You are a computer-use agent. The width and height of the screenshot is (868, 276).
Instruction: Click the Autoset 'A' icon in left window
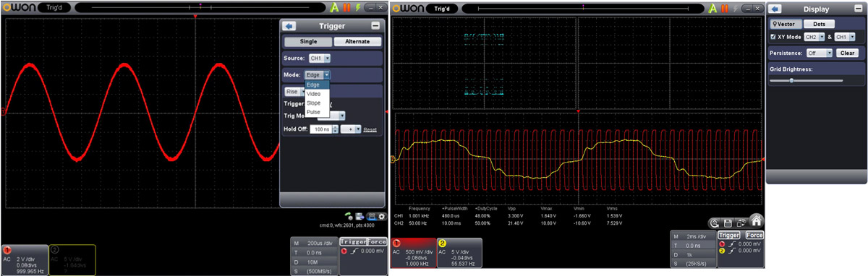(x=333, y=7)
